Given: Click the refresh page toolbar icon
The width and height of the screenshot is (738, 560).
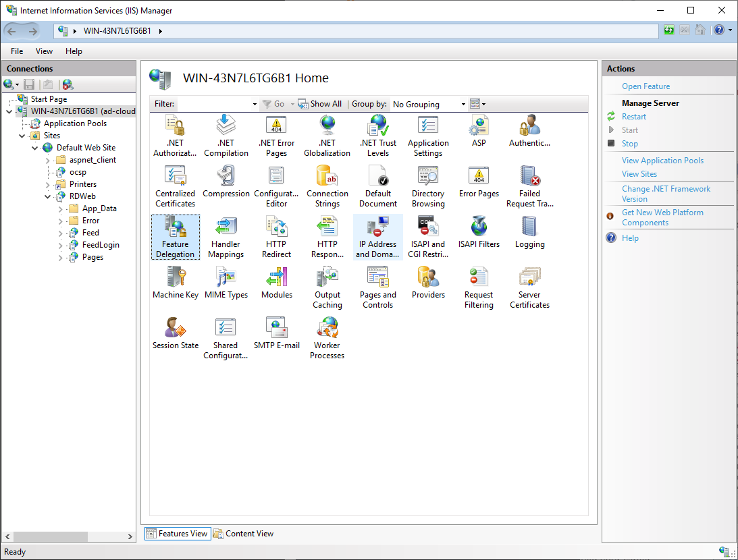Looking at the screenshot, I should tap(669, 30).
